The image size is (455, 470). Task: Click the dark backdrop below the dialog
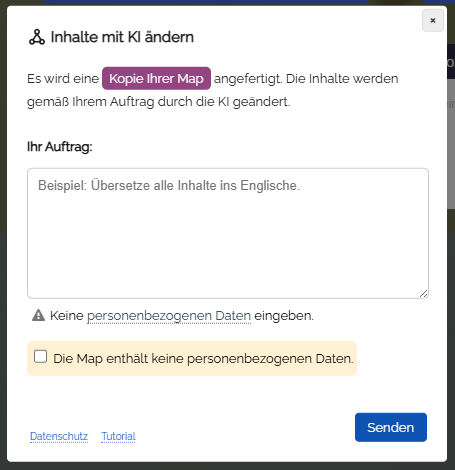coord(227,466)
